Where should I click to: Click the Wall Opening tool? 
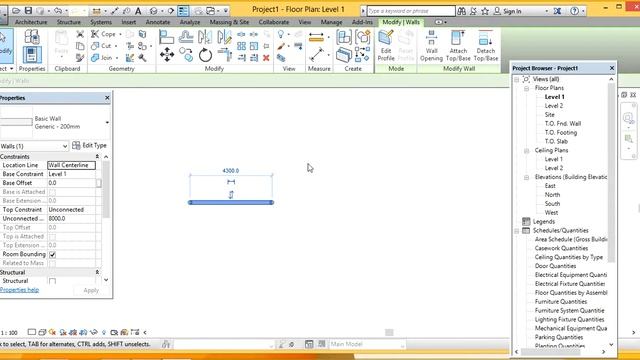431,46
